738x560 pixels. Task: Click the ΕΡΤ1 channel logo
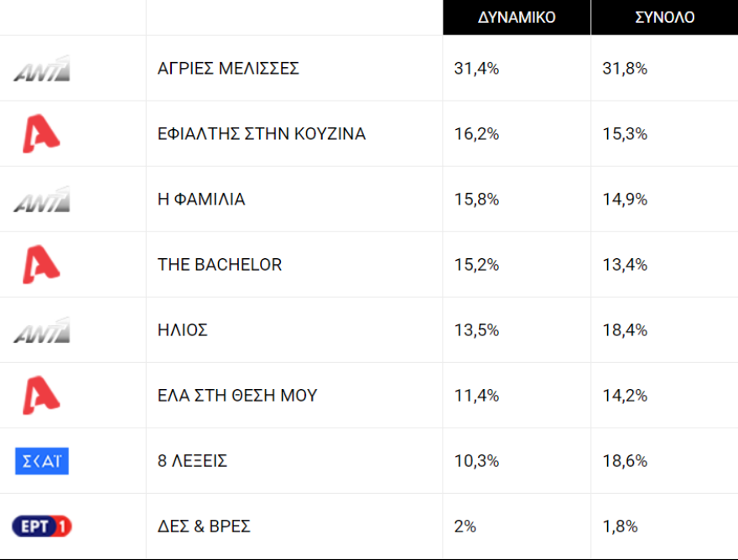click(x=42, y=526)
